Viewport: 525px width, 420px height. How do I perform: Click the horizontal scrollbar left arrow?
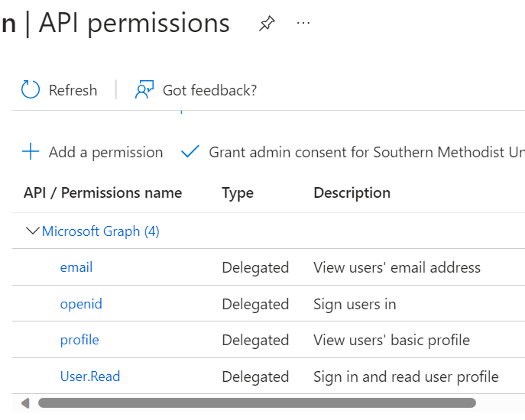pos(25,403)
